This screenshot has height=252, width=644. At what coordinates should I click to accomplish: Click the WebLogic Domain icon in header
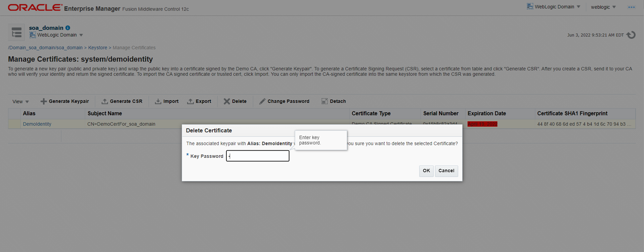530,6
